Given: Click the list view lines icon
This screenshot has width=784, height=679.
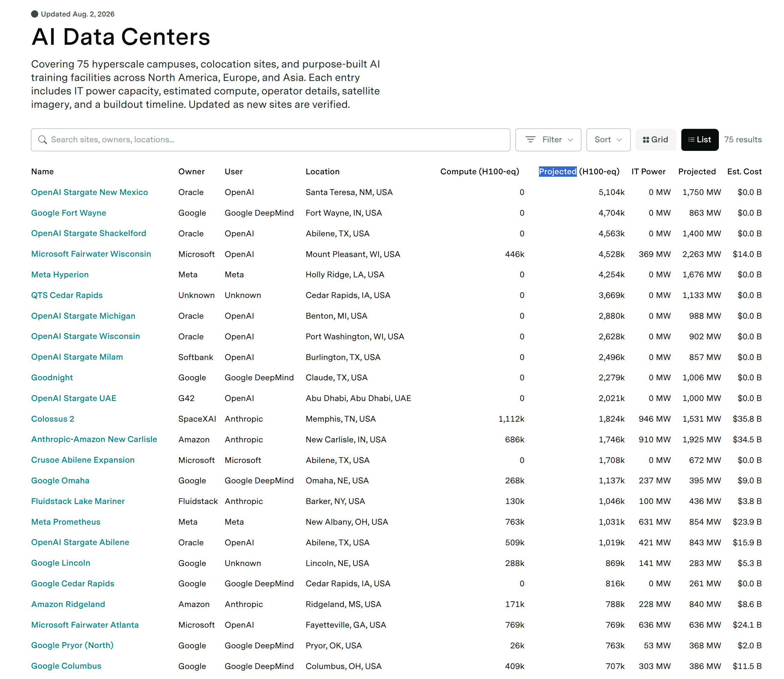Looking at the screenshot, I should pos(691,140).
